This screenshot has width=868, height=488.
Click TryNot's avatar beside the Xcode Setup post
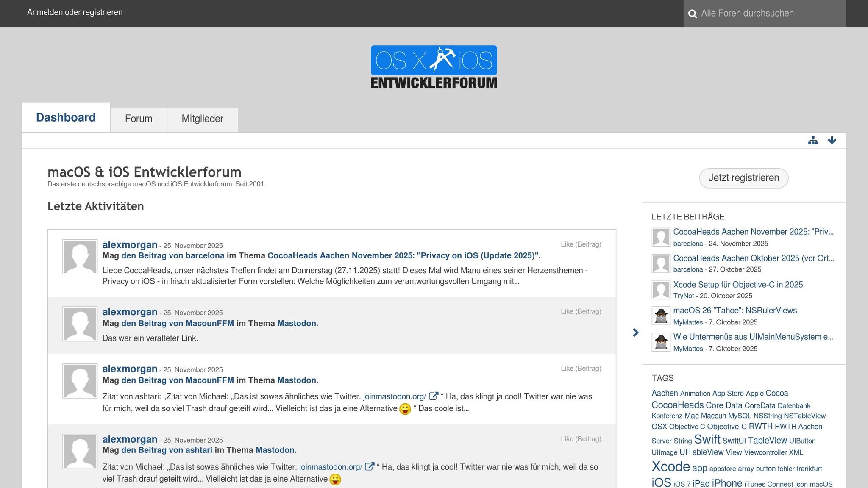click(661, 290)
